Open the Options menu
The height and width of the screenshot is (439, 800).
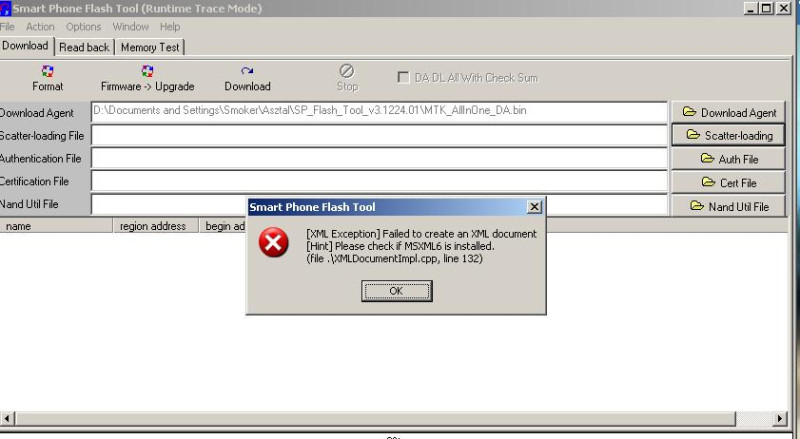83,27
